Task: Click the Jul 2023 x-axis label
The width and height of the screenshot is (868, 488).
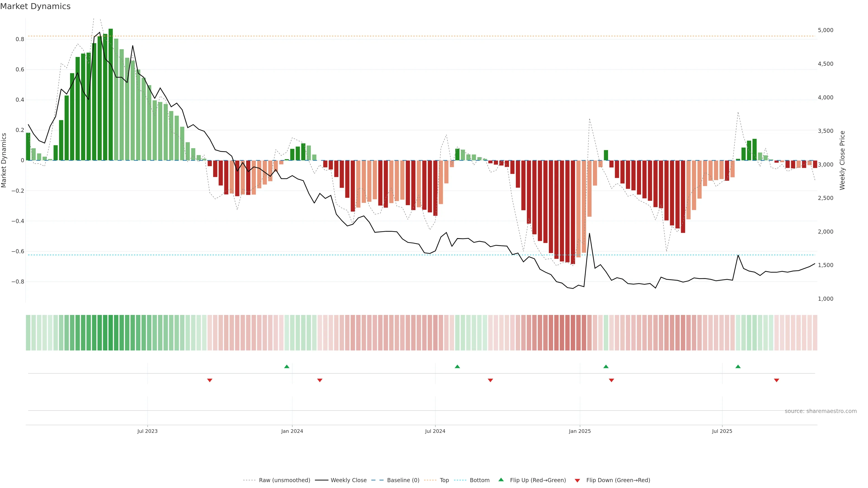Action: pos(147,431)
